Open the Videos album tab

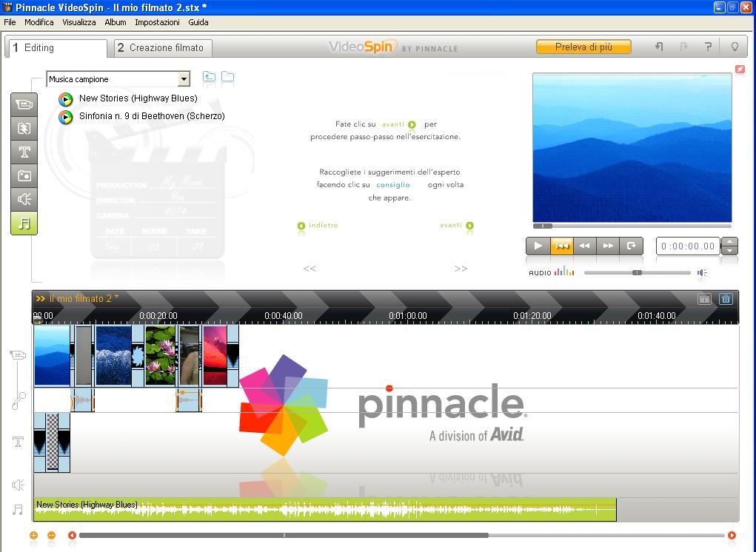pos(24,104)
